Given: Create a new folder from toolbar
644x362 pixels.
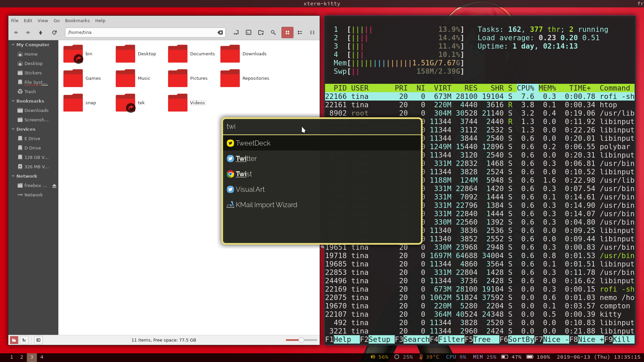Looking at the screenshot, I should [261, 33].
